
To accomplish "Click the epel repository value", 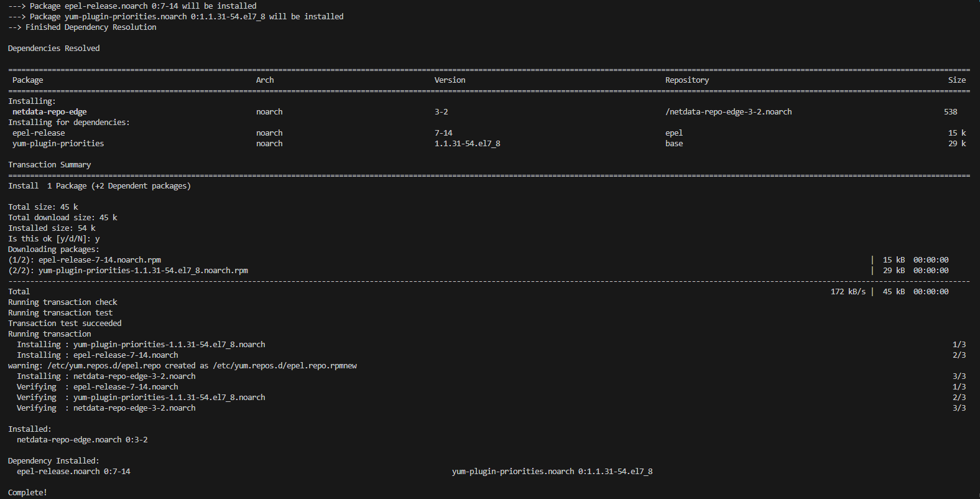I will tap(673, 133).
